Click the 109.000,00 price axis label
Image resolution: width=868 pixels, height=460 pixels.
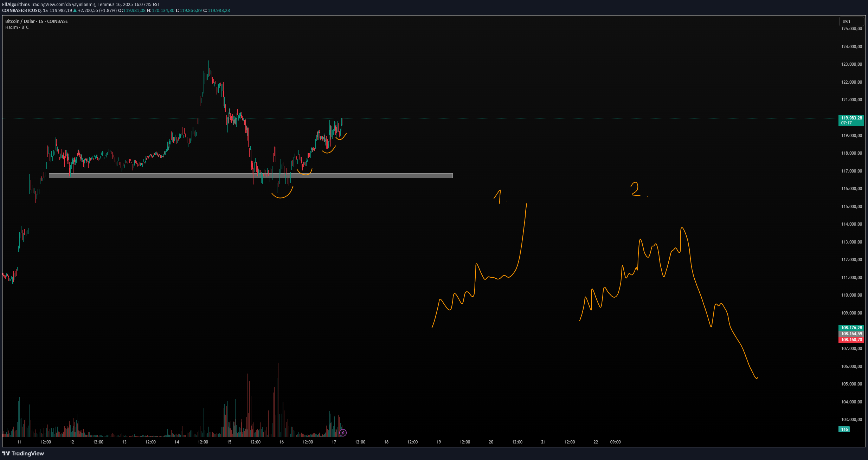point(851,313)
